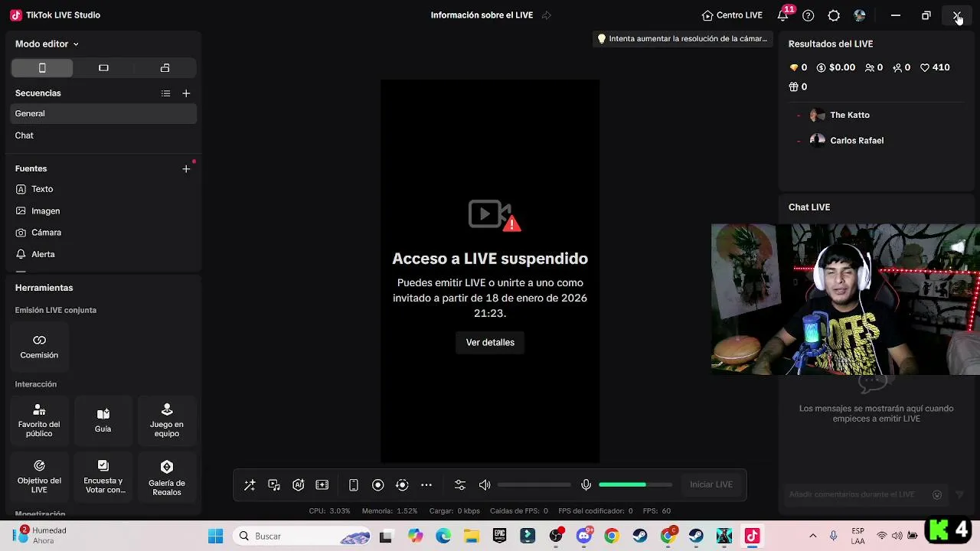The width and height of the screenshot is (980, 551).
Task: Select the dual-layout lock icon
Action: (x=165, y=68)
